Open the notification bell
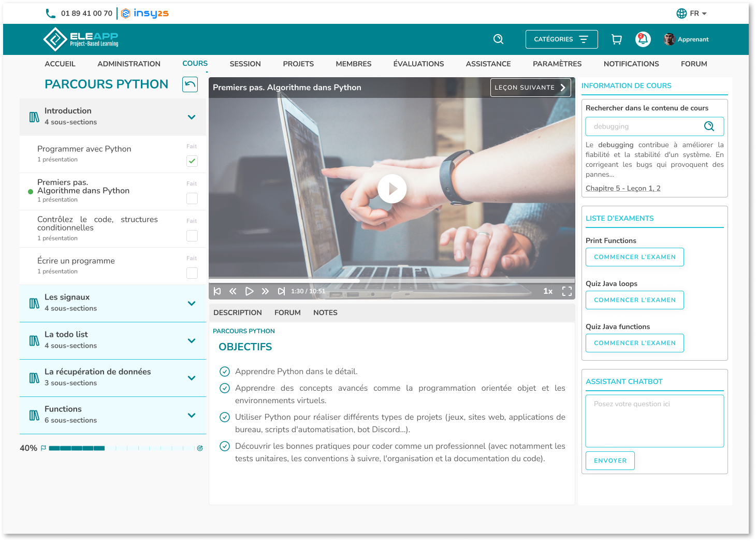 pyautogui.click(x=643, y=39)
